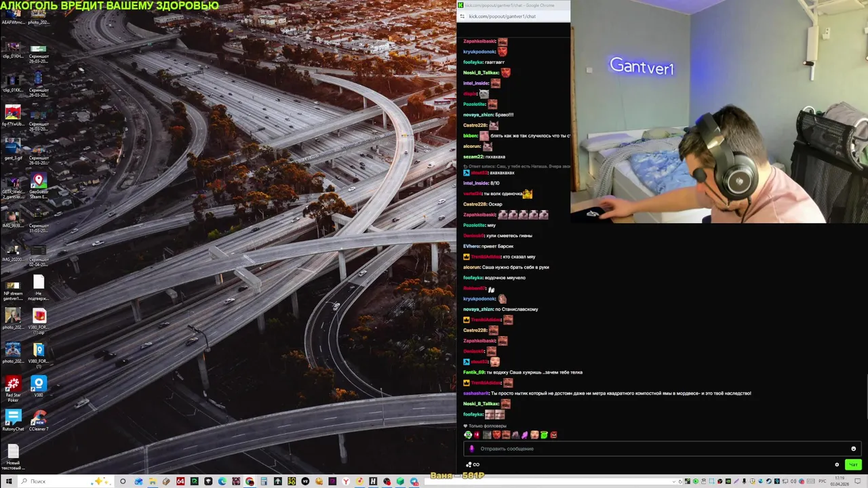Open the Red Star Poker desktop shortcut
868x488 pixels.
13,389
